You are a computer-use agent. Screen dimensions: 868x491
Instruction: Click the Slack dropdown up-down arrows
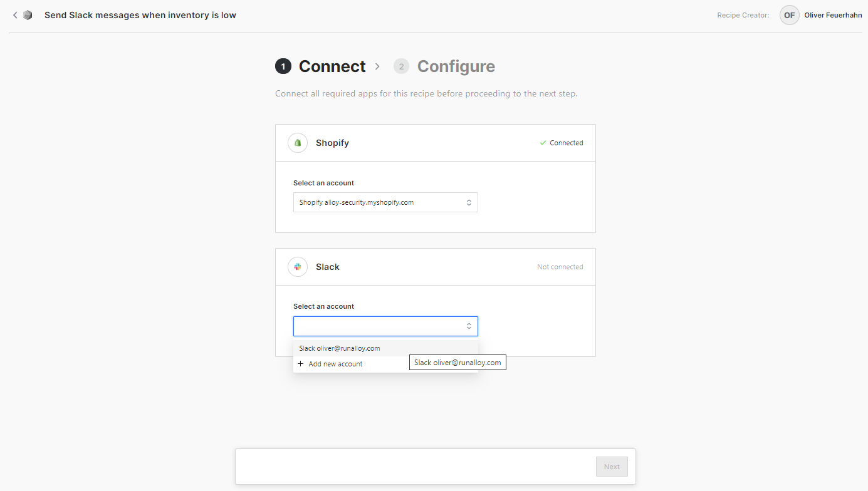(469, 326)
